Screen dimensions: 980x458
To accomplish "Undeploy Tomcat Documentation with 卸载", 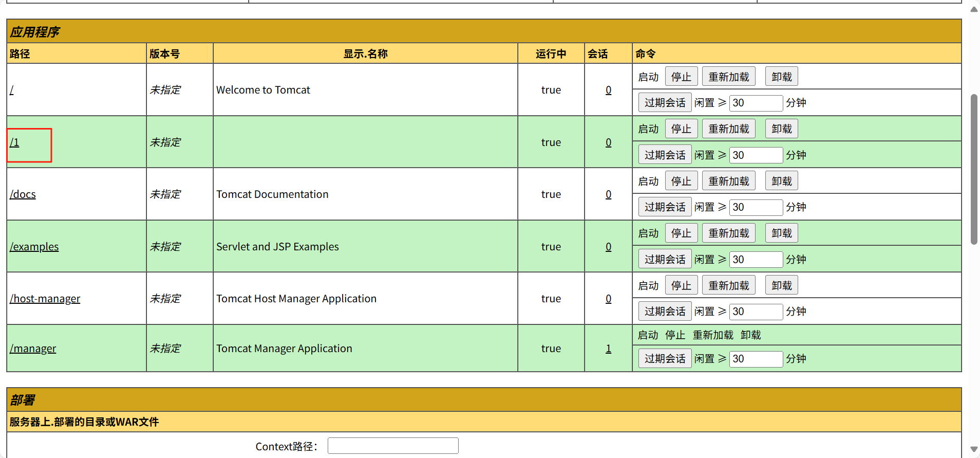I will [782, 181].
